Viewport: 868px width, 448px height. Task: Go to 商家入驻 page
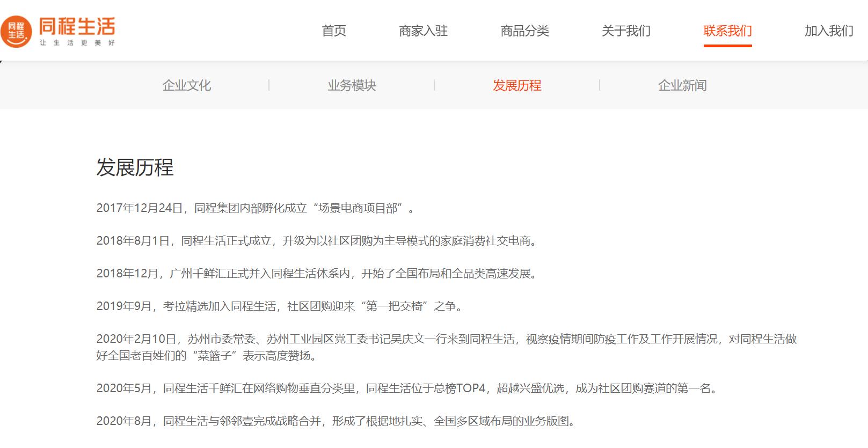[x=424, y=31]
